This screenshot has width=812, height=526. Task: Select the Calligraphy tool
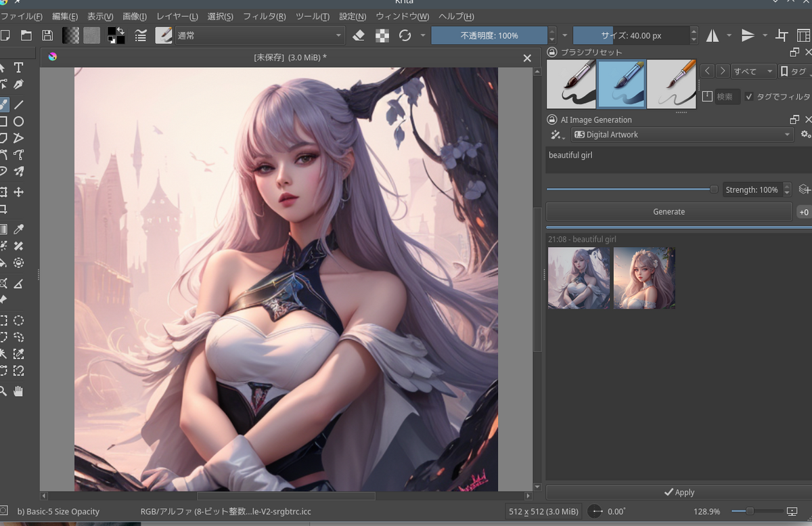coord(19,85)
